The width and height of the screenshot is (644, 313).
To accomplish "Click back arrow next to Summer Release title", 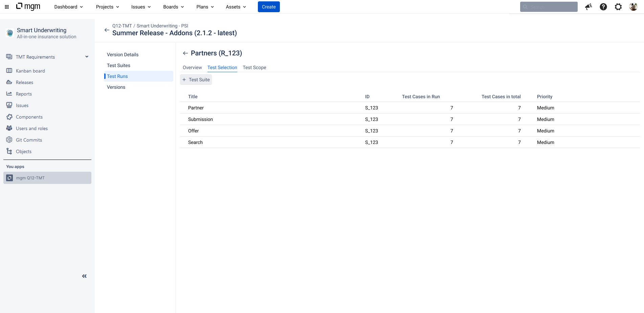I will (x=107, y=30).
